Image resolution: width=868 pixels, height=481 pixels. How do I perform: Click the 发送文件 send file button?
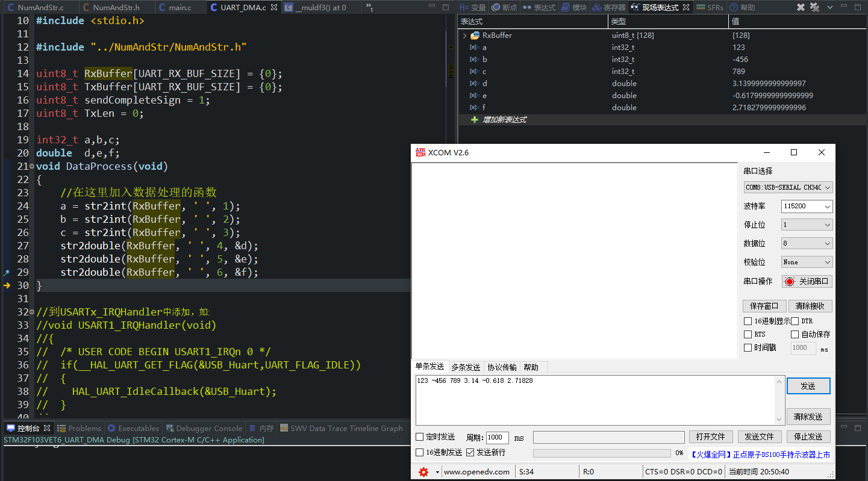tap(759, 437)
